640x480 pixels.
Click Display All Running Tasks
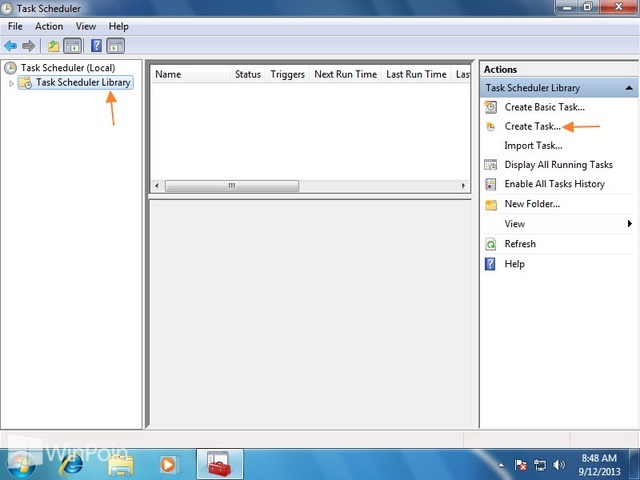[558, 165]
